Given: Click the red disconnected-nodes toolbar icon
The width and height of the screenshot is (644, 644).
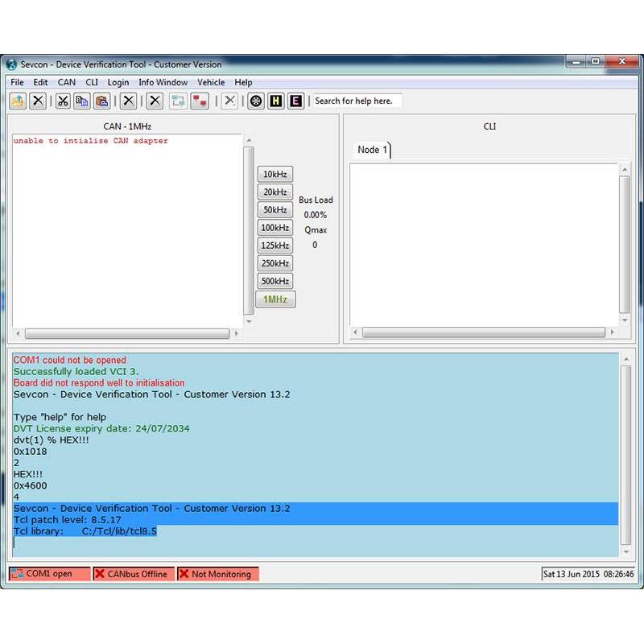Looking at the screenshot, I should [199, 101].
